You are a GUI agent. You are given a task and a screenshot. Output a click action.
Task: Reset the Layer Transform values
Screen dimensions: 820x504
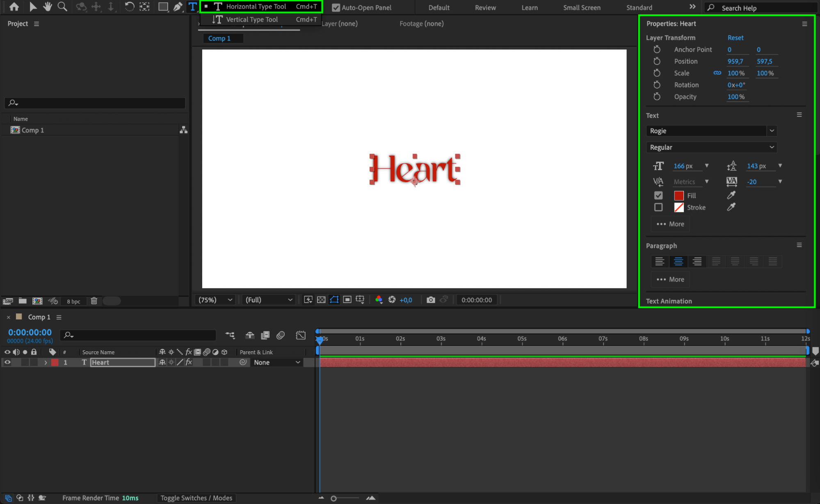(735, 38)
